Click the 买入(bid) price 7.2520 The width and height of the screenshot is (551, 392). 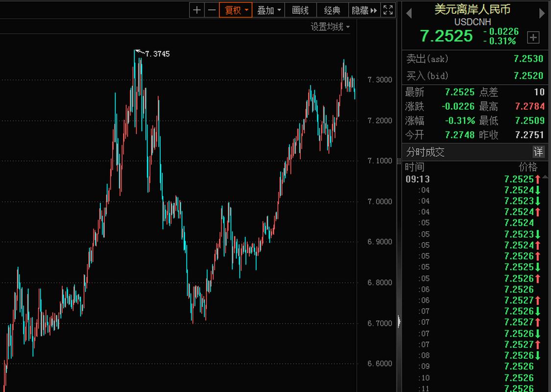[x=528, y=75]
